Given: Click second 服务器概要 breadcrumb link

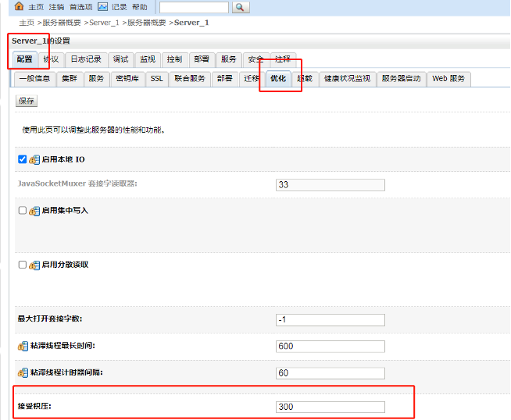Looking at the screenshot, I should click(x=147, y=23).
